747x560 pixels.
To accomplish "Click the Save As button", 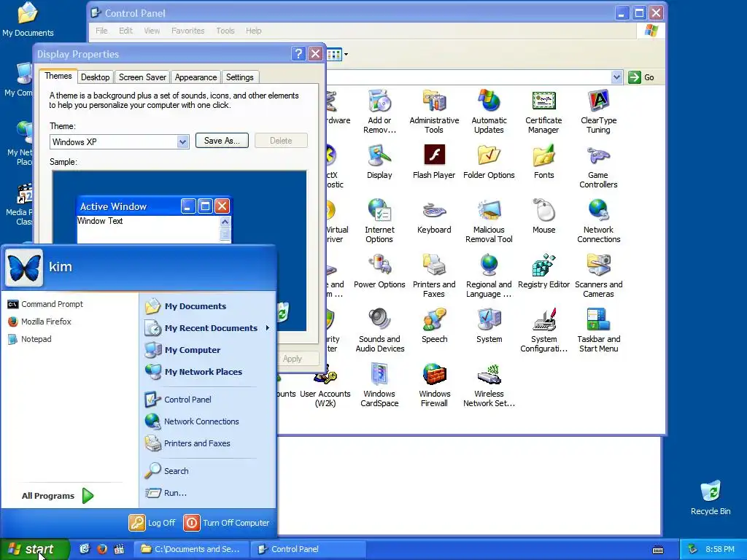I will coord(222,141).
